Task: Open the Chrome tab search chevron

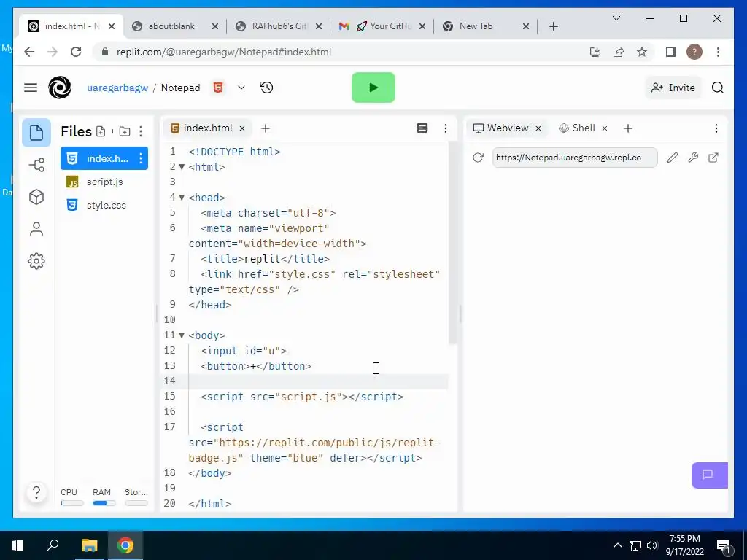Action: pyautogui.click(x=616, y=18)
